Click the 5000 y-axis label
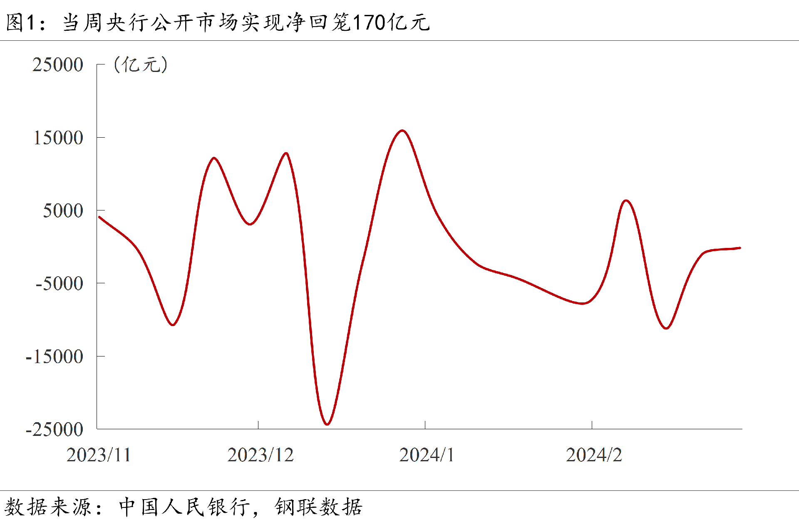The width and height of the screenshot is (799, 532). coord(63,211)
